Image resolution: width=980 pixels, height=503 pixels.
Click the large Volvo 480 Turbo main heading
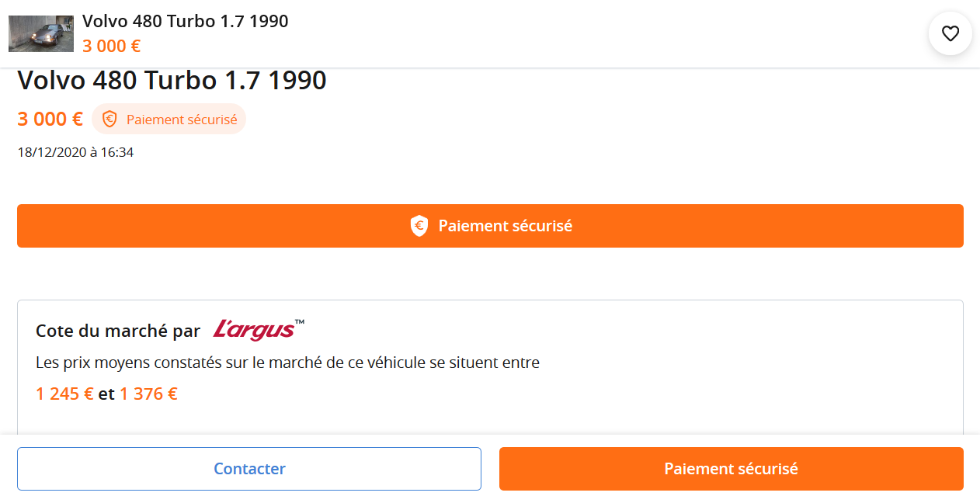click(172, 81)
